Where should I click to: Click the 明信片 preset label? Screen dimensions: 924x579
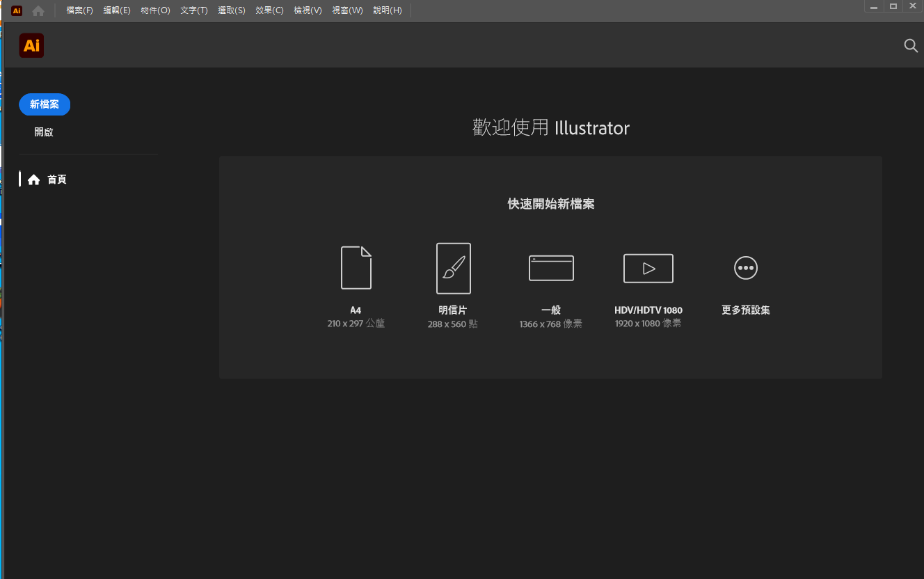(x=453, y=310)
